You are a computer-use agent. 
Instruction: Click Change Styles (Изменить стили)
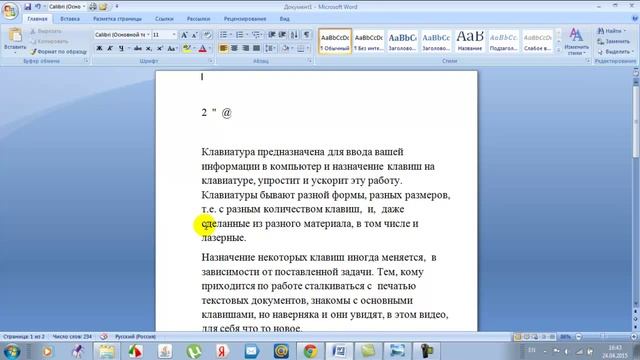(576, 41)
